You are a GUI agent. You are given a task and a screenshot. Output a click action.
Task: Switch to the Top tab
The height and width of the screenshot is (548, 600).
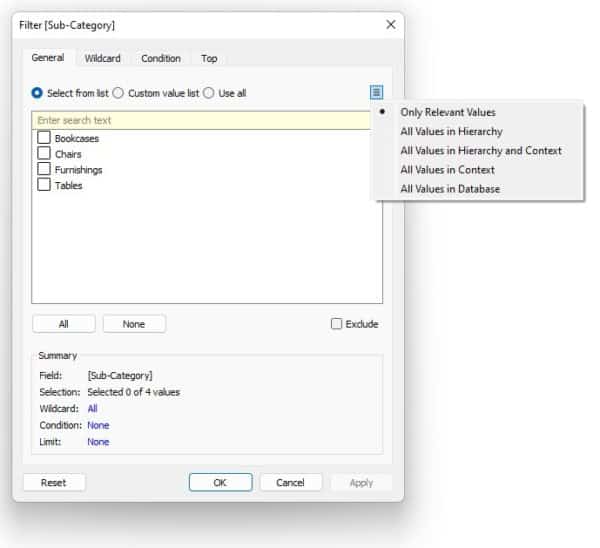tap(209, 59)
